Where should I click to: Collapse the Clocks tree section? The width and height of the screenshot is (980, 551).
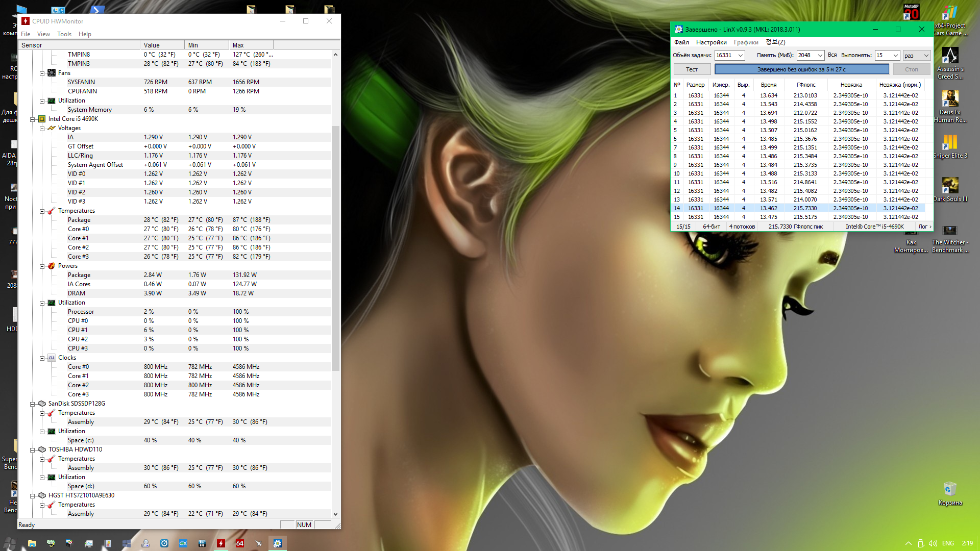42,358
